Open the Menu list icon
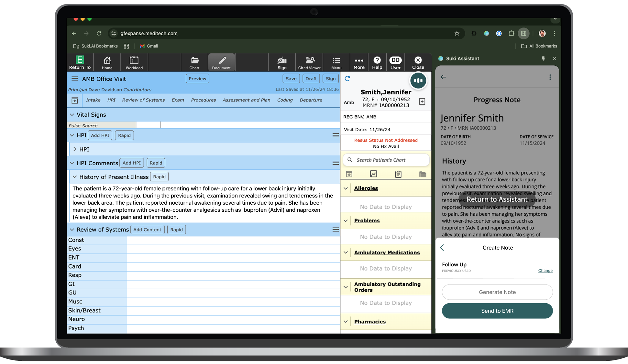The width and height of the screenshot is (628, 364). click(336, 62)
